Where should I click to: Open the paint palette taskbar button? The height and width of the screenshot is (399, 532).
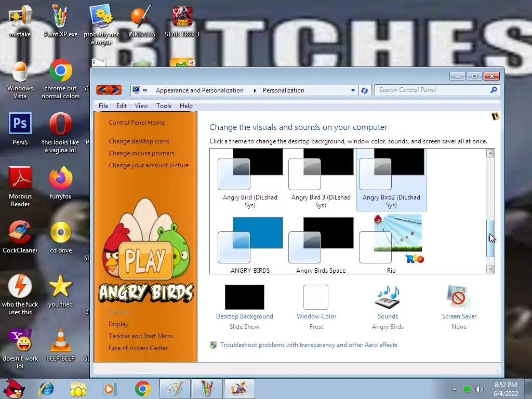pyautogui.click(x=175, y=389)
